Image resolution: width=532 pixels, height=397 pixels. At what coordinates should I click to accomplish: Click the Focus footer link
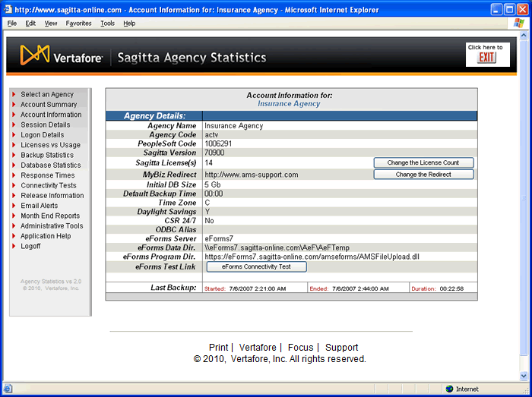coord(301,348)
